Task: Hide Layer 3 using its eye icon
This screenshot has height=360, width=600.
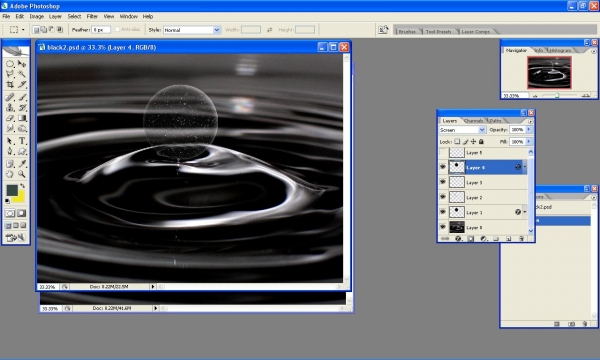Action: pos(443,182)
